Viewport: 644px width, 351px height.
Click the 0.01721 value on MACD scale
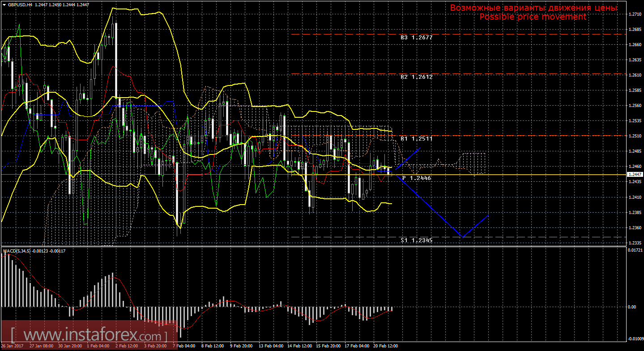[x=635, y=250]
